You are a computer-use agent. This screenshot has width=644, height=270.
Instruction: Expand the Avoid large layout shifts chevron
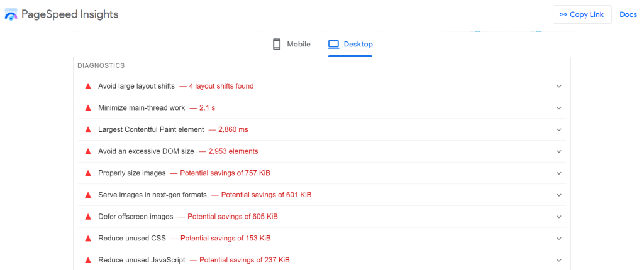[558, 86]
